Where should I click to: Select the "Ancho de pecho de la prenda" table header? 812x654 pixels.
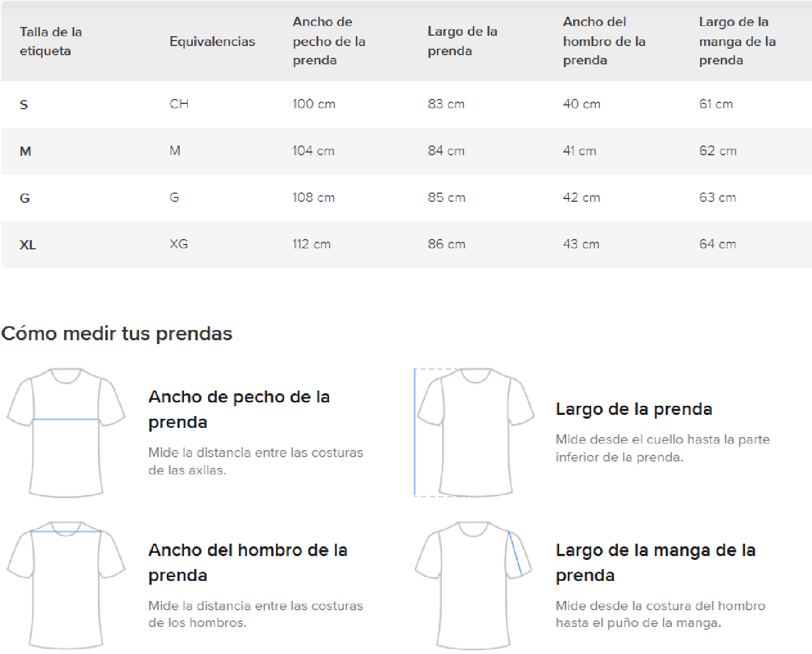pos(329,41)
